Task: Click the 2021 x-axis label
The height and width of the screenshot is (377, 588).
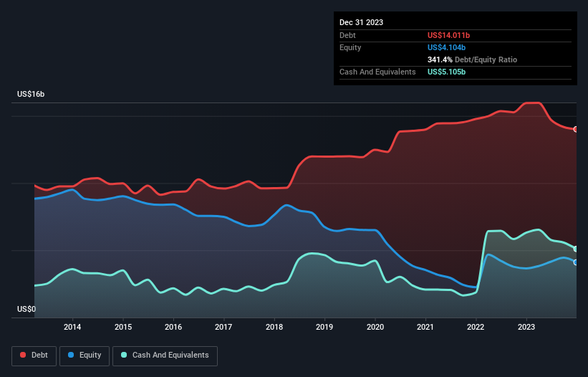Action: (x=425, y=327)
